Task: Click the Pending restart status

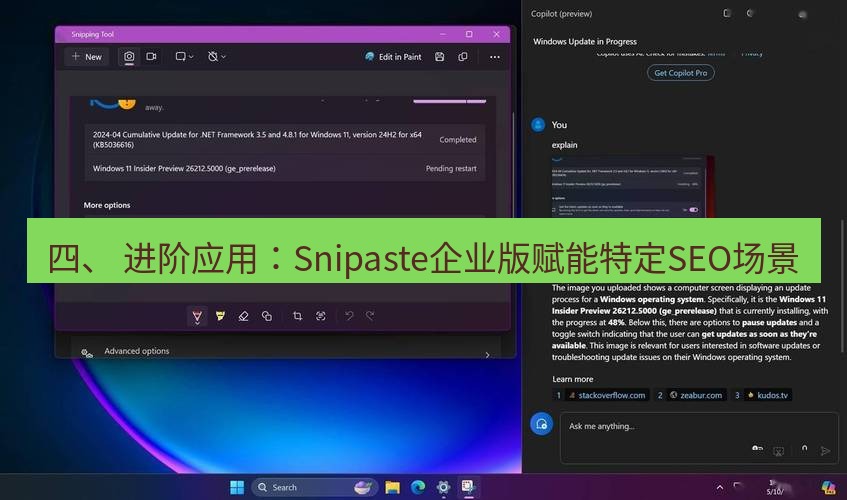Action: pos(451,168)
